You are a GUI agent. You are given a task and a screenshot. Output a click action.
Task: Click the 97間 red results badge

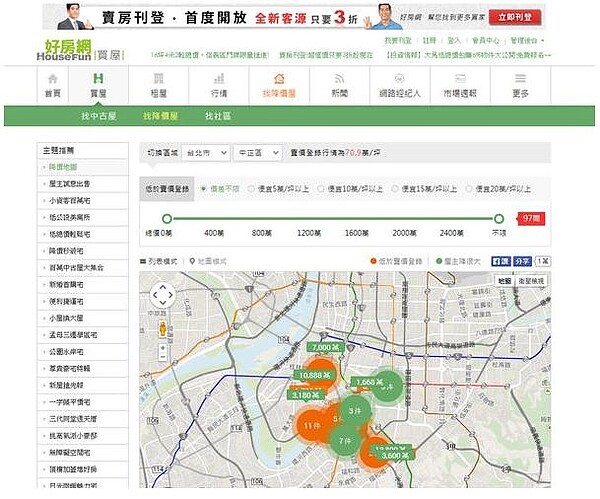pyautogui.click(x=531, y=219)
